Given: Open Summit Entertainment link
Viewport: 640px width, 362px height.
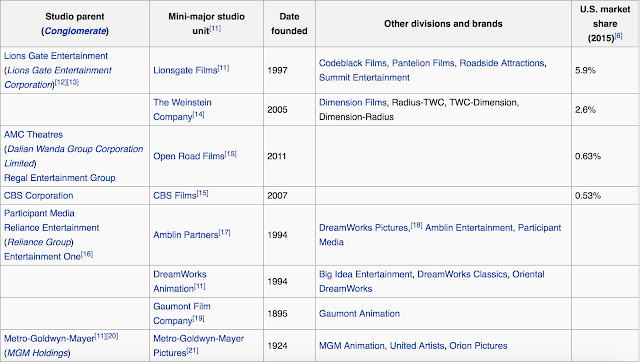Looking at the screenshot, I should coord(364,78).
